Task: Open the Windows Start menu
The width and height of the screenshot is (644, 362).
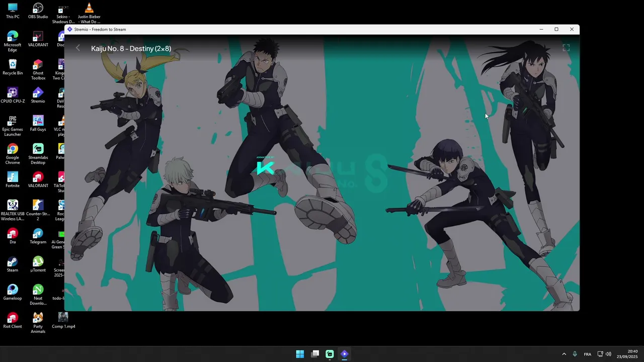Action: point(300,354)
